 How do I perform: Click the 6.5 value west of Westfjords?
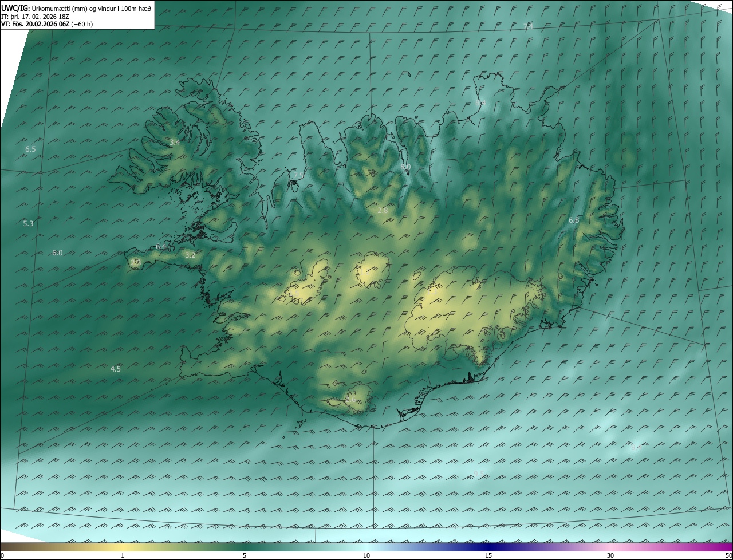tap(30, 149)
